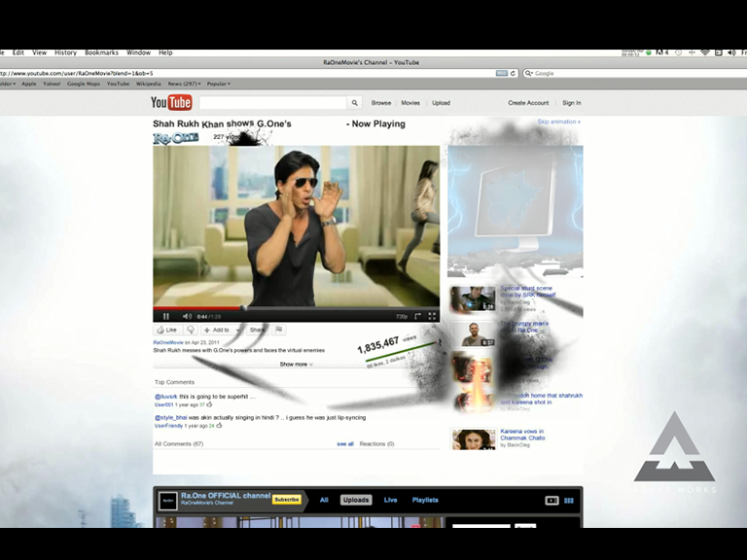The image size is (747, 560).
Task: Click Skip animation link
Action: coord(559,122)
